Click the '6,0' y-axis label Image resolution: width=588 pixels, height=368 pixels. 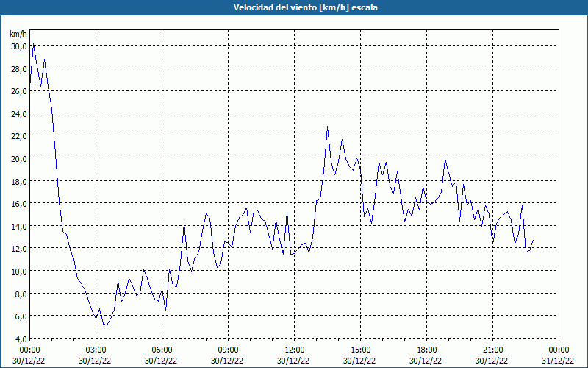(x=21, y=316)
